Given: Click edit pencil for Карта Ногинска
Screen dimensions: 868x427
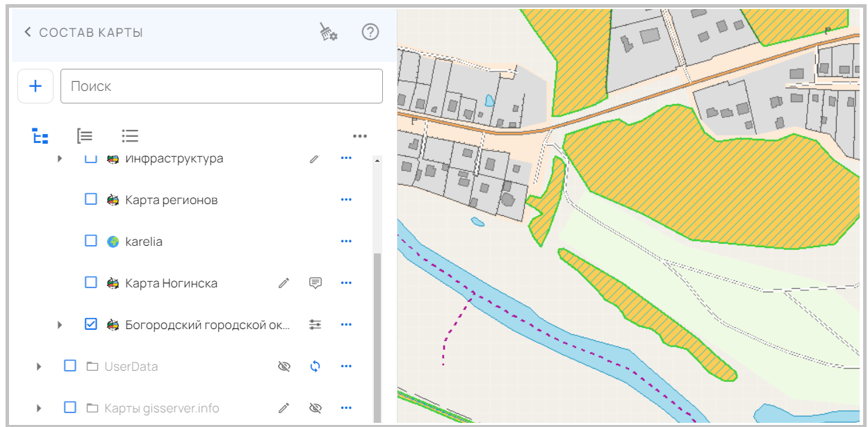Looking at the screenshot, I should (284, 283).
